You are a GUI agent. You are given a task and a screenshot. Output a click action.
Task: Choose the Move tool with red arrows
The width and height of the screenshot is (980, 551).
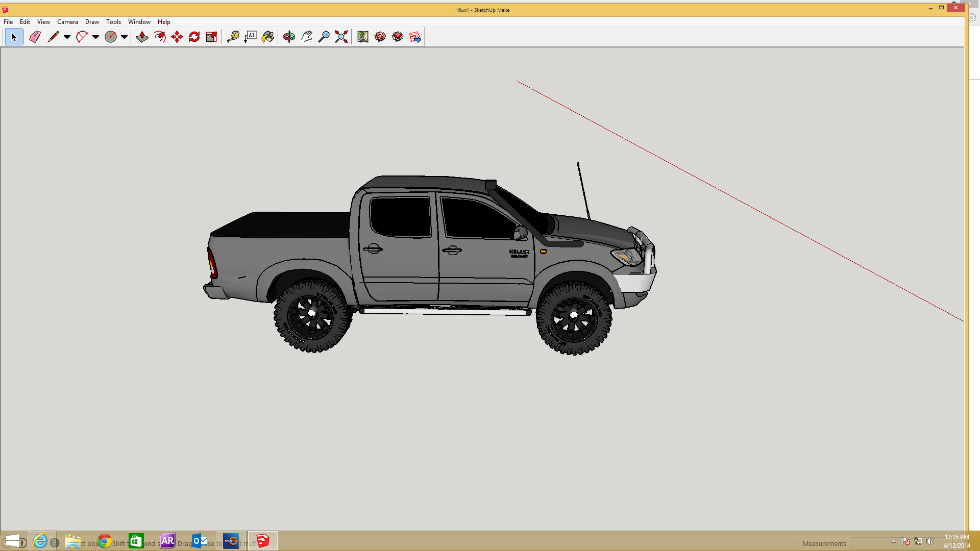(177, 37)
